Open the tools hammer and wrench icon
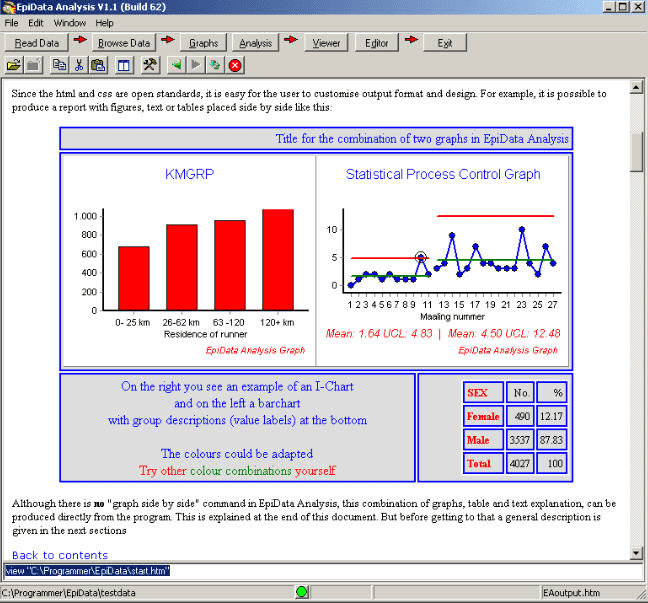Screen dimensions: 648x603 point(150,65)
